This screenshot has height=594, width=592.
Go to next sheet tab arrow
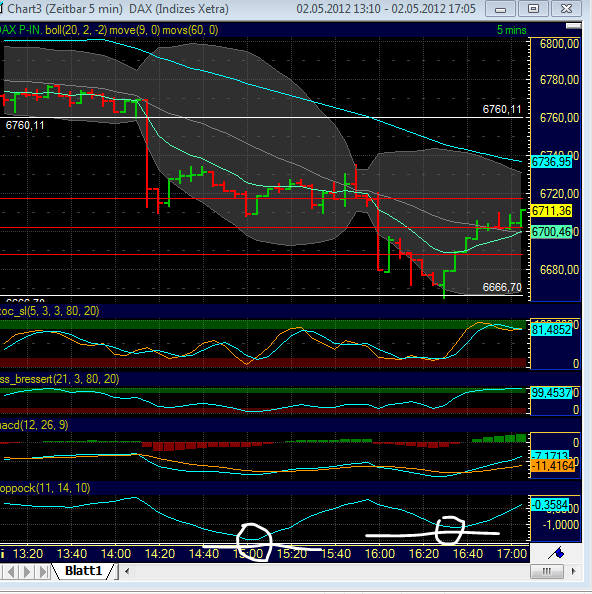27,571
